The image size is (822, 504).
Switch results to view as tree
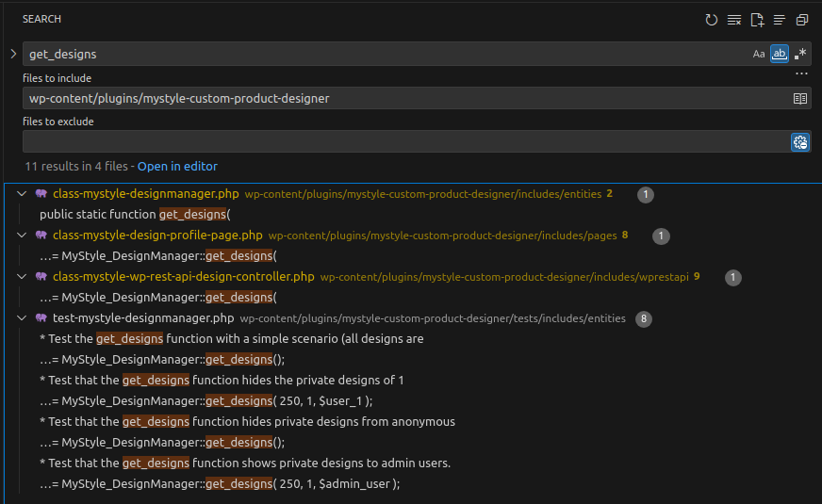(x=780, y=20)
